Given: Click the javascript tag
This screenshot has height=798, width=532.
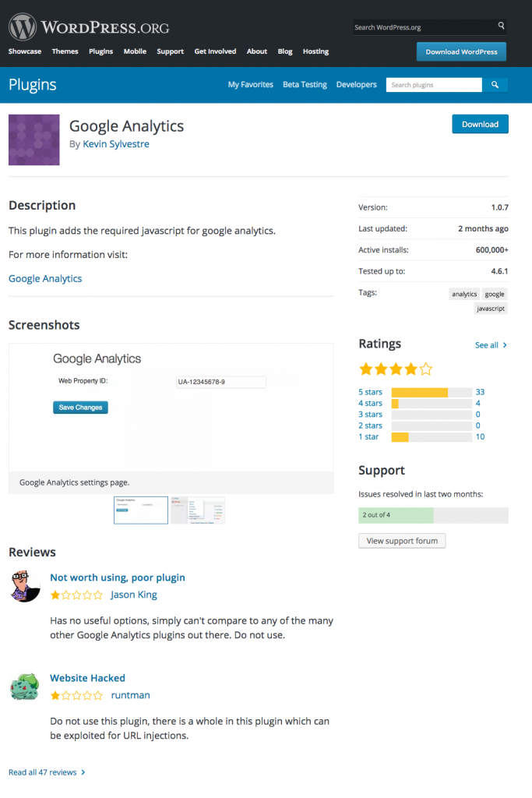Looking at the screenshot, I should (x=491, y=308).
